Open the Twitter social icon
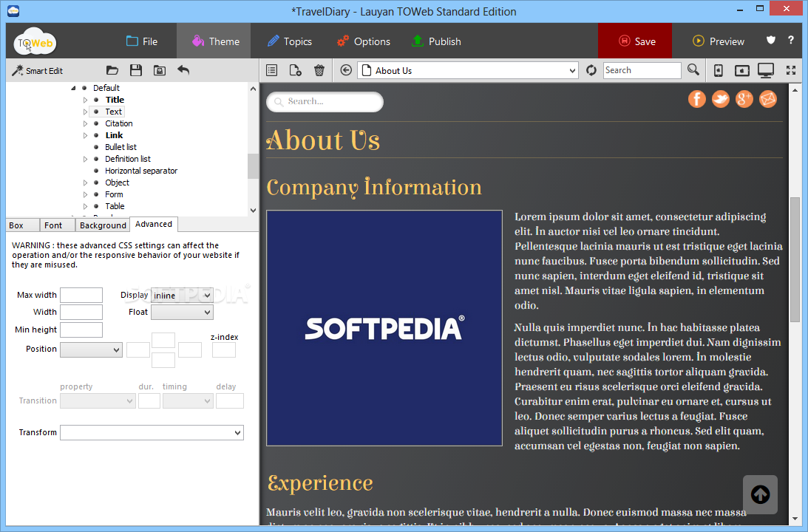This screenshot has width=808, height=532. coord(720,99)
